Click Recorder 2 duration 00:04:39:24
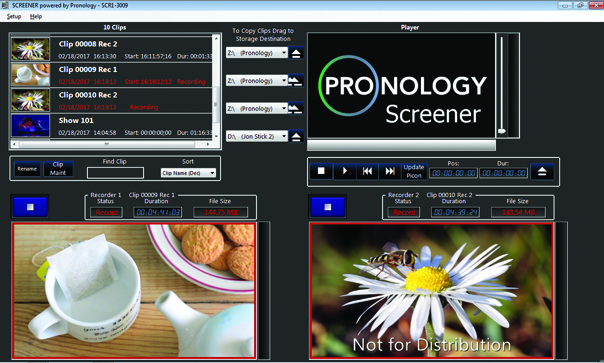The image size is (604, 363). pyautogui.click(x=455, y=212)
